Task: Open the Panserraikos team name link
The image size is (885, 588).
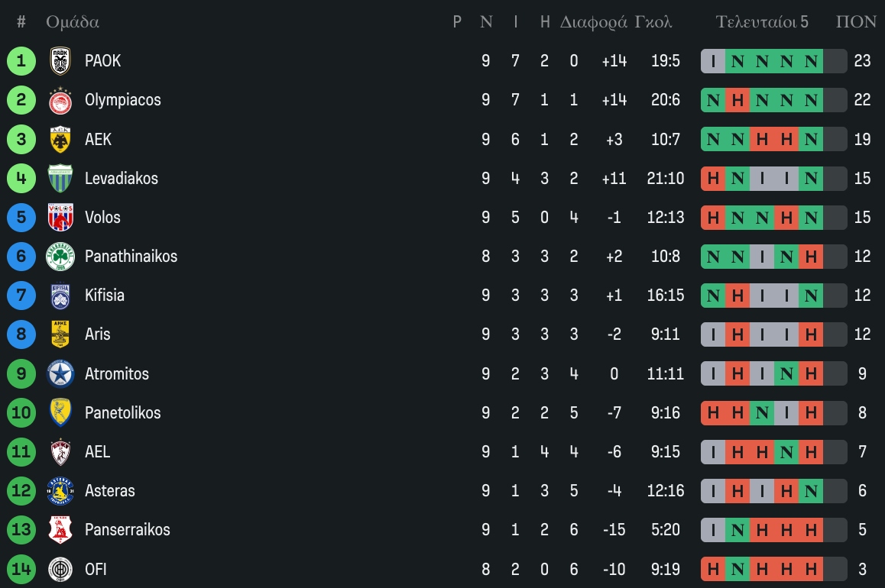Action: click(x=128, y=530)
